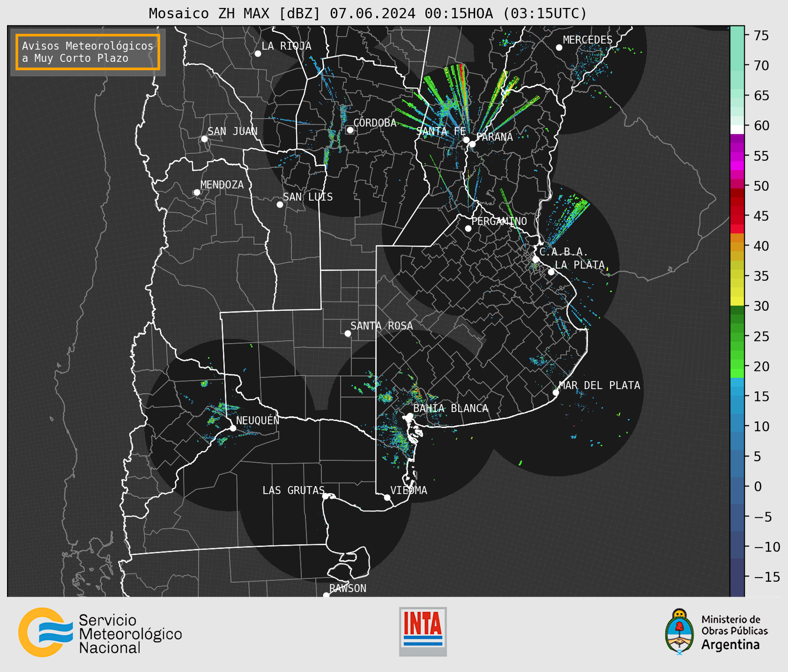Viewport: 788px width, 672px height.
Task: Click the C.A.B.A. city dot
Action: [536, 259]
